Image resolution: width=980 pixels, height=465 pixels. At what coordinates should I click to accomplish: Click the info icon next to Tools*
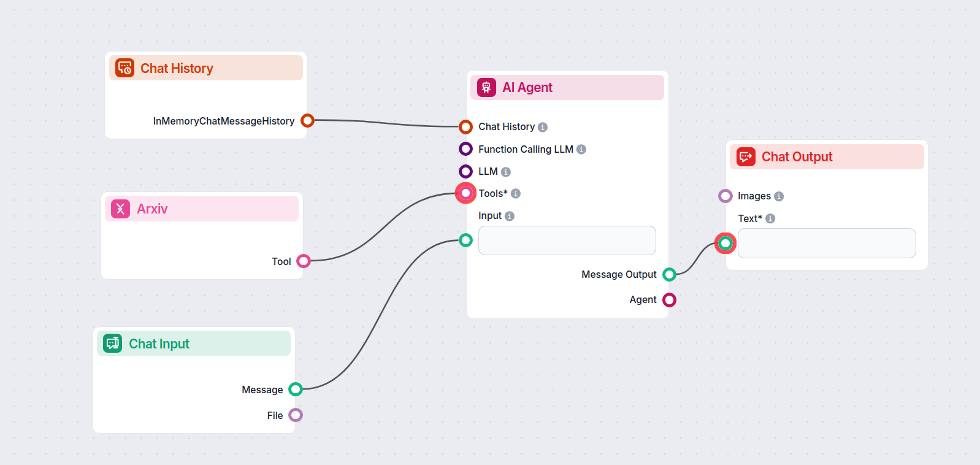tap(515, 193)
